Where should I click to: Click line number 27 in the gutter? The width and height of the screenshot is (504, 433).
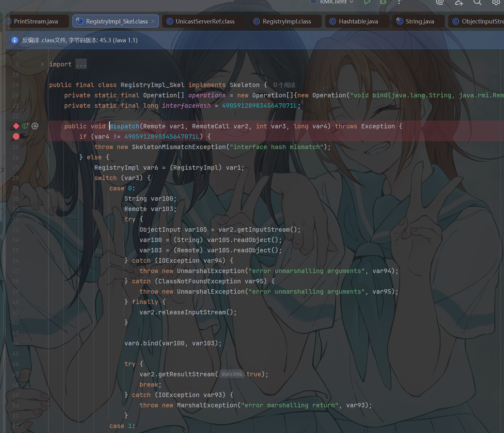[16, 168]
